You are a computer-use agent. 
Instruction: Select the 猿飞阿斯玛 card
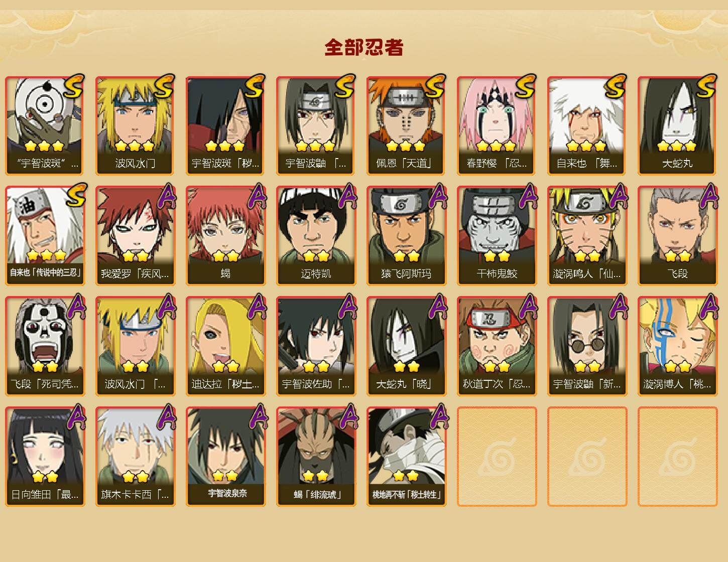(407, 236)
